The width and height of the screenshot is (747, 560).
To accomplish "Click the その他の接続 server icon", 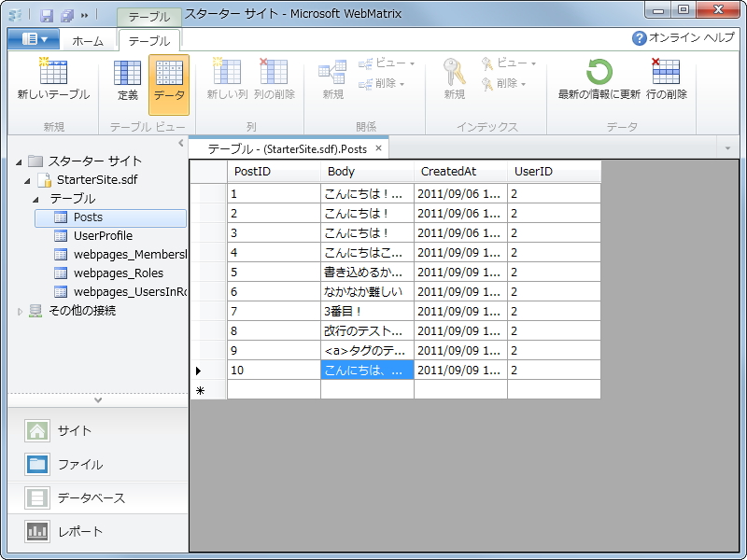I will 35,311.
